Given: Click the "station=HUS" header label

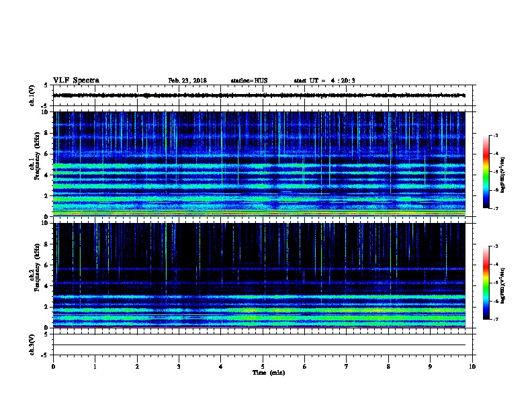Looking at the screenshot, I should 249,81.
